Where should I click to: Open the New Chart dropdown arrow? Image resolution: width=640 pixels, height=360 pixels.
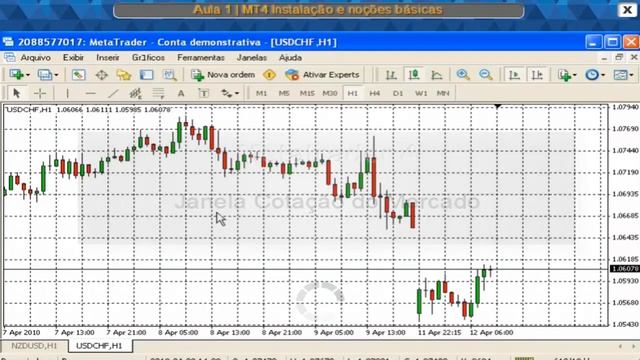pos(28,75)
